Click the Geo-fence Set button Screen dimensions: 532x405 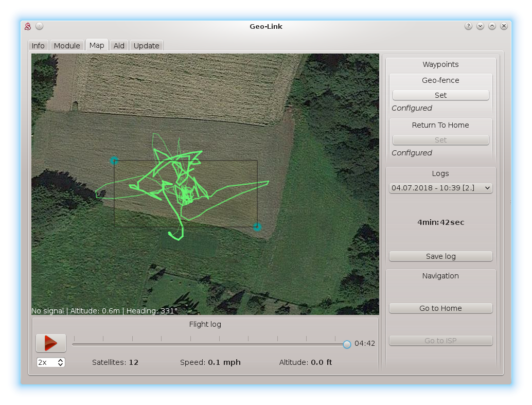[440, 95]
